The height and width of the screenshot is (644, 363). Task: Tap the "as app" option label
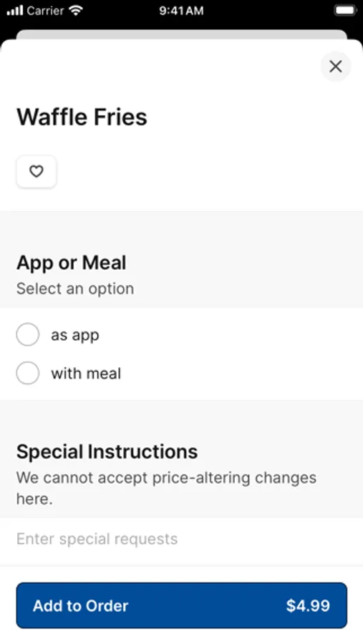click(75, 335)
